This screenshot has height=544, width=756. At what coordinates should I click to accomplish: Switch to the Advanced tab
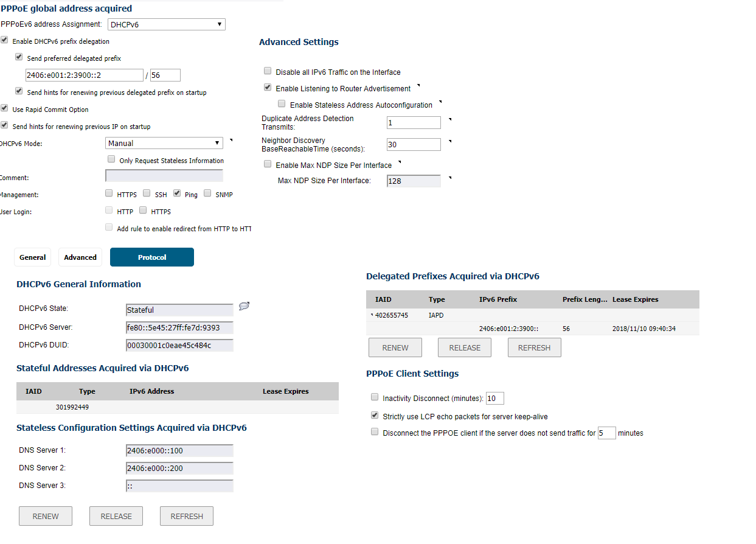[x=80, y=257]
